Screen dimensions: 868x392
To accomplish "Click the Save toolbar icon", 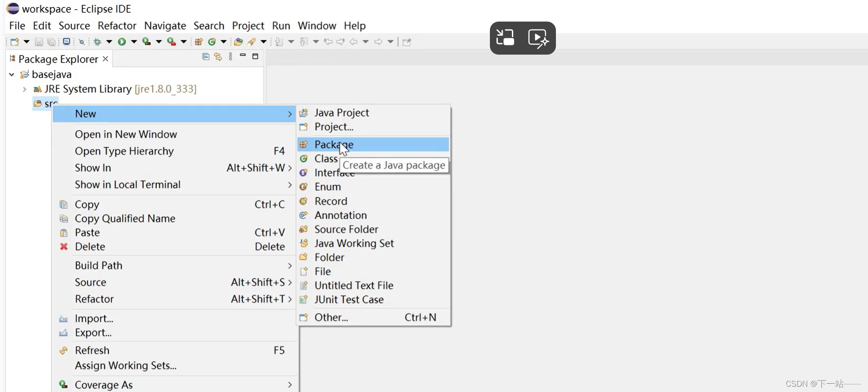I will [x=39, y=42].
